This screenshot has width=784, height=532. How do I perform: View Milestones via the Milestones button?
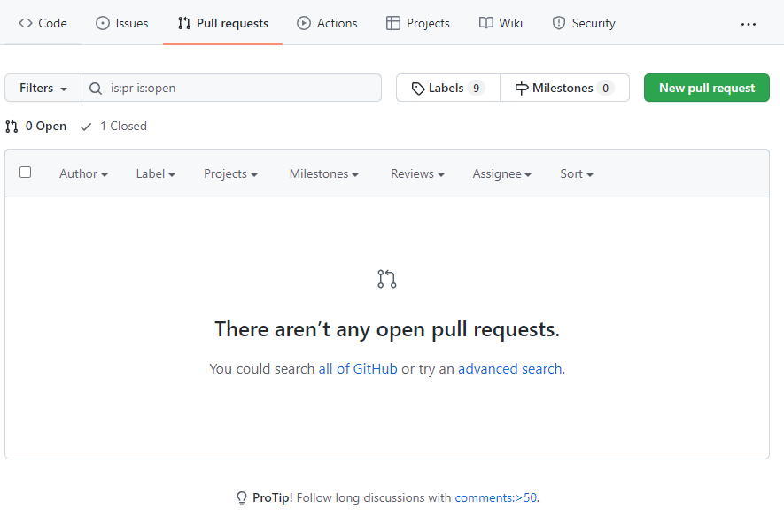tap(564, 89)
